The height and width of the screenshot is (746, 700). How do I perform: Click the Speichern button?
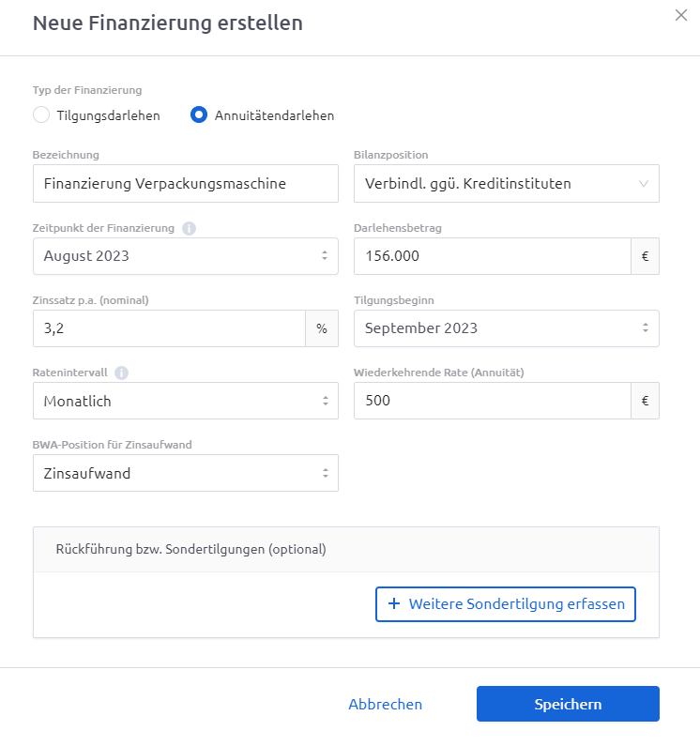568,704
